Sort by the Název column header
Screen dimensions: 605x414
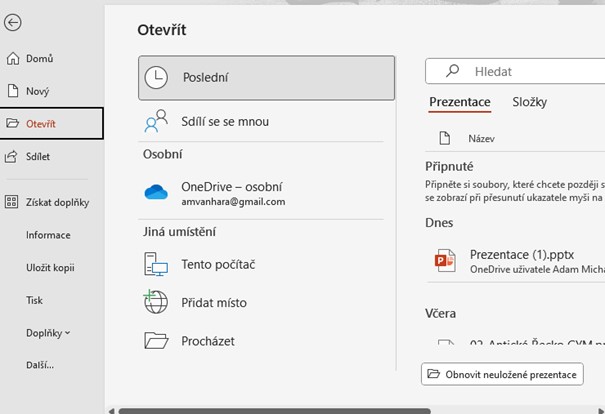tap(482, 139)
